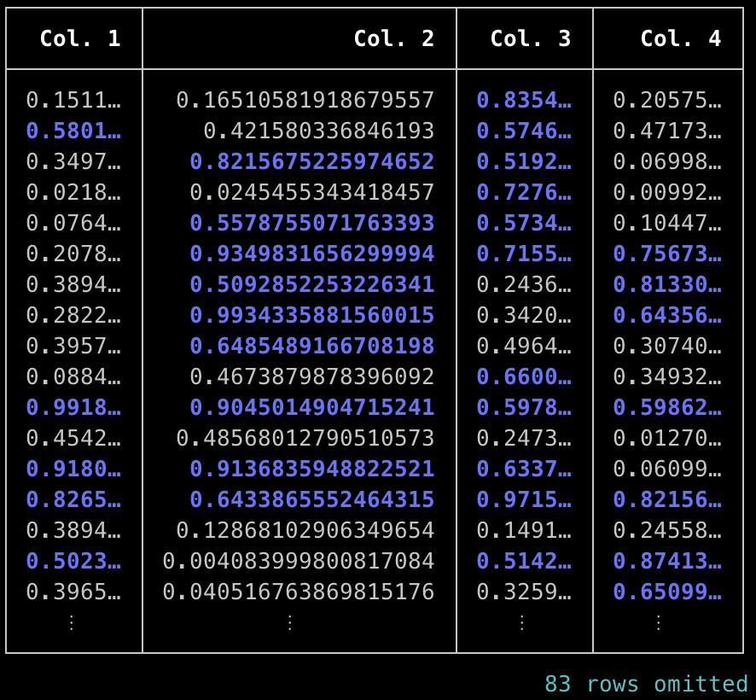Click the Col. 3 cell 0.7155…
Viewport: 756px width, 700px height.
(x=524, y=254)
